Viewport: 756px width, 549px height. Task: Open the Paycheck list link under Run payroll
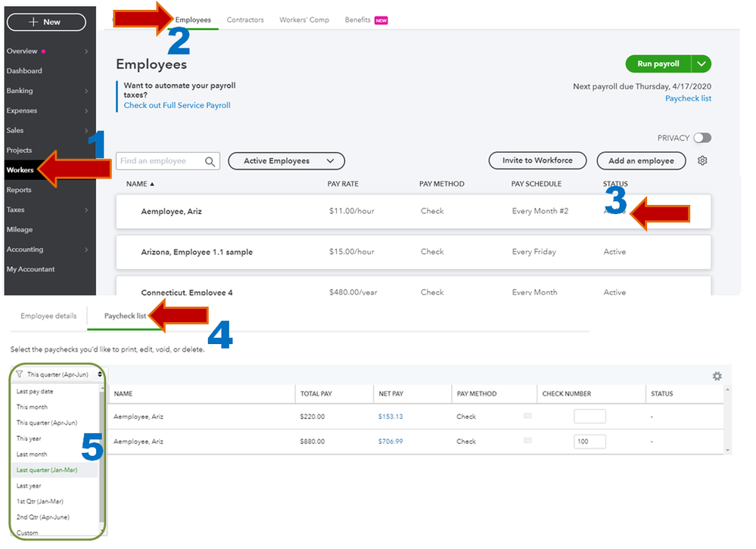click(688, 99)
